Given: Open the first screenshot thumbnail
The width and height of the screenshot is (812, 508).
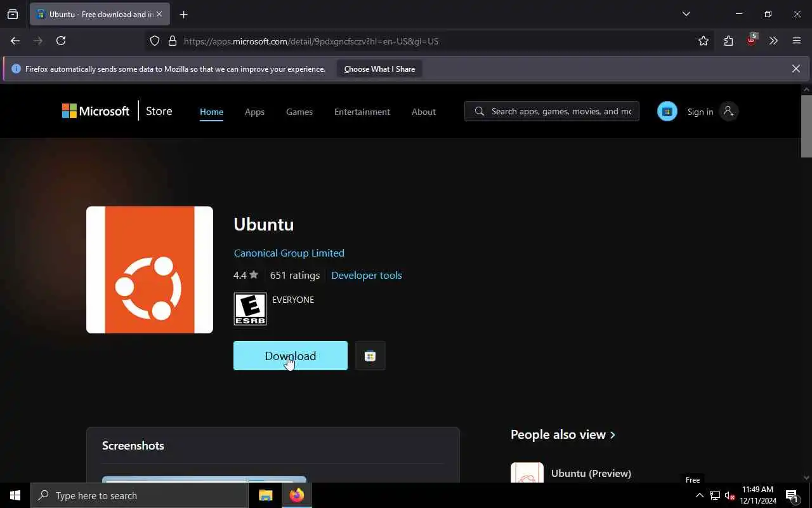Looking at the screenshot, I should click(204, 479).
